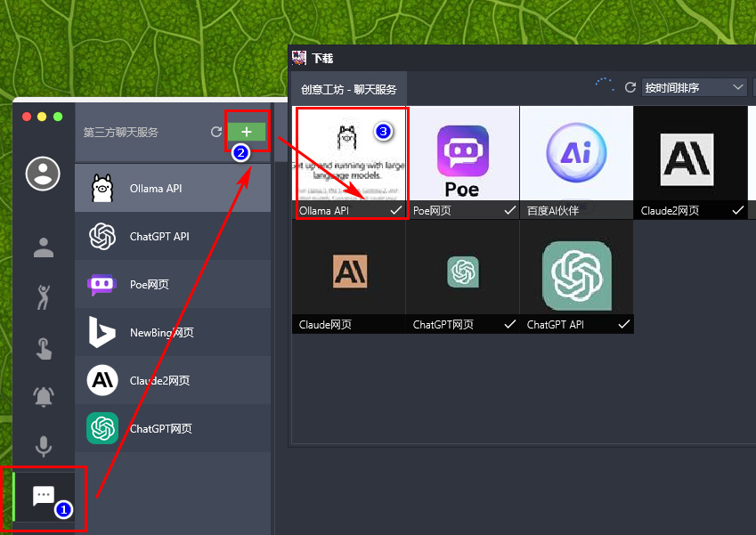Toggle the Claude2网页 checkmark in workshop

737,210
